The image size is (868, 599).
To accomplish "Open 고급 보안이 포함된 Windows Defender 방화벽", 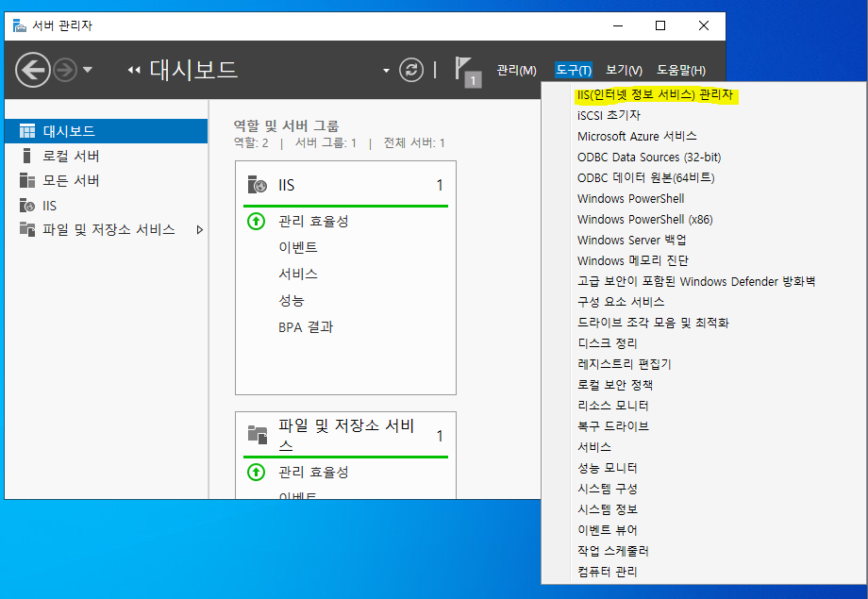I will pyautogui.click(x=696, y=282).
